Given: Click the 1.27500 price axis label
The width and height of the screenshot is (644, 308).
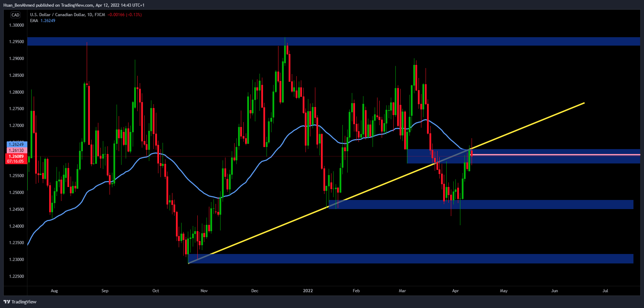Looking at the screenshot, I should pyautogui.click(x=17, y=109).
